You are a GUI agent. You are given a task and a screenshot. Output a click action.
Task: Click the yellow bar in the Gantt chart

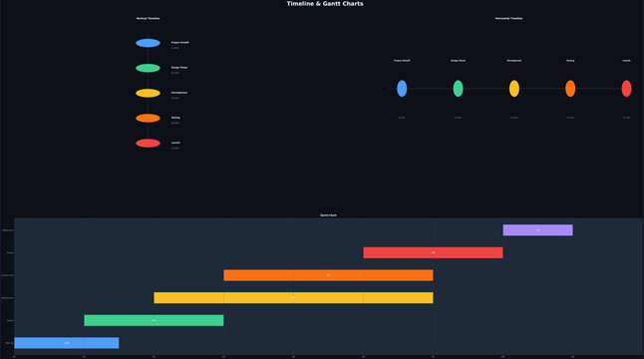point(293,298)
